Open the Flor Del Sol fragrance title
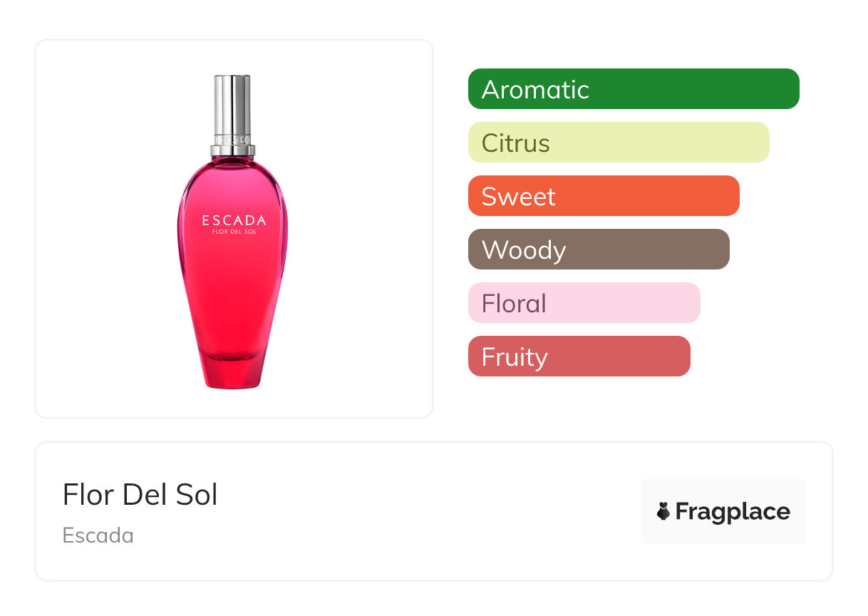This screenshot has height=616, width=868. (140, 495)
